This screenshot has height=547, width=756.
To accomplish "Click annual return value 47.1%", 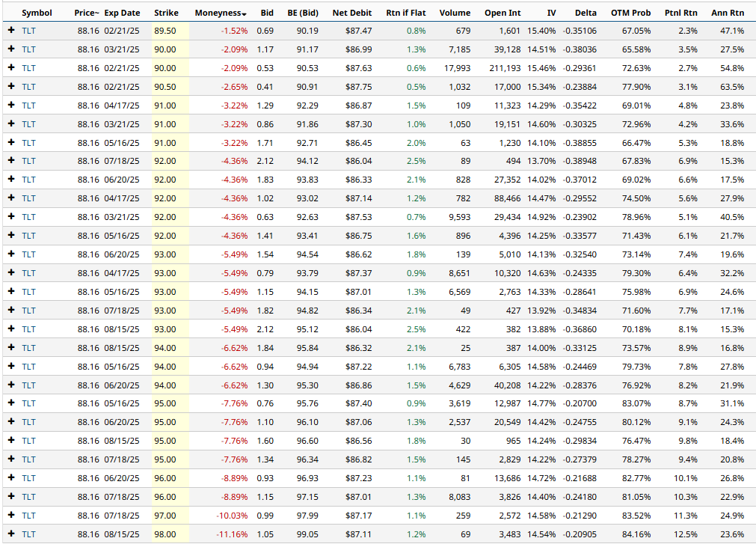I will click(732, 31).
